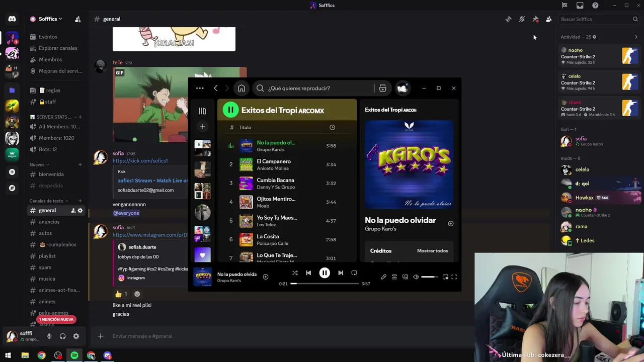Add channel to Canales de texto
The image size is (644, 362).
(80, 201)
